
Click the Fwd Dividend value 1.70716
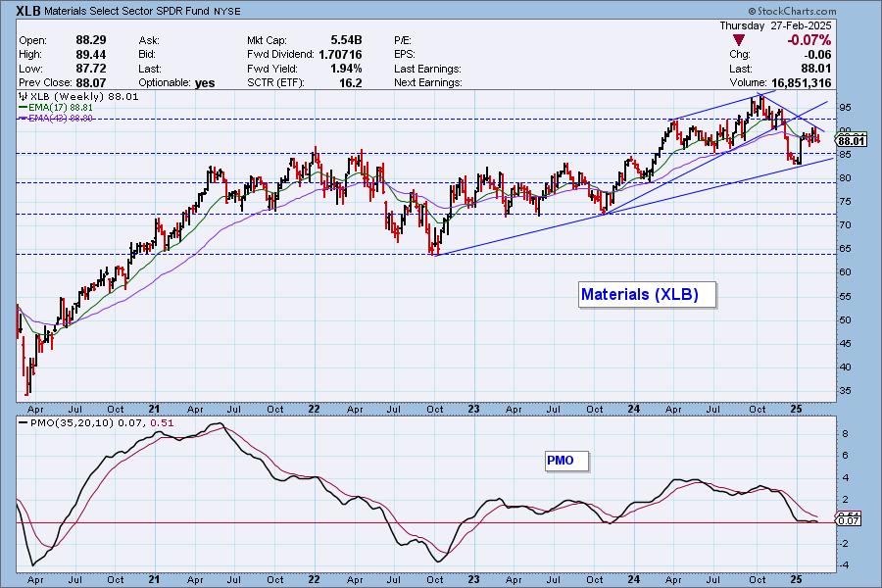click(x=340, y=55)
